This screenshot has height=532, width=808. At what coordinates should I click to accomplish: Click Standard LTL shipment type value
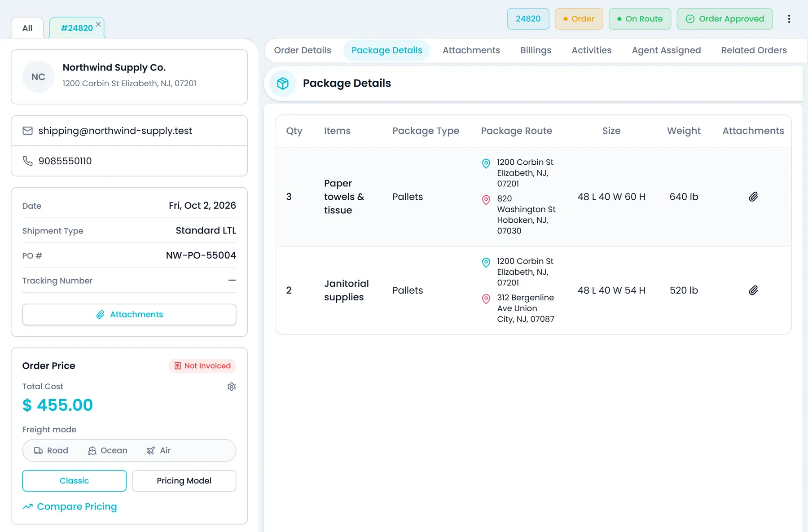click(206, 231)
